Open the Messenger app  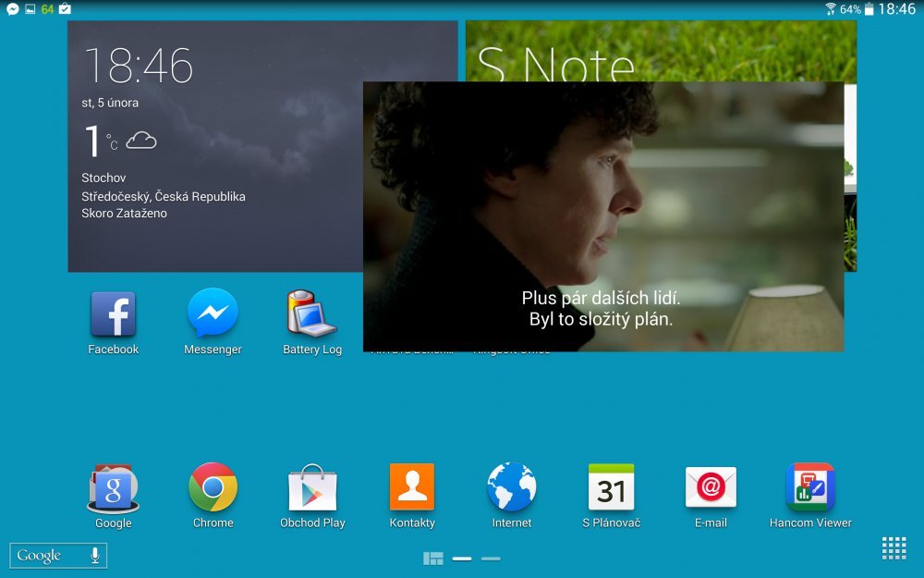pyautogui.click(x=213, y=313)
